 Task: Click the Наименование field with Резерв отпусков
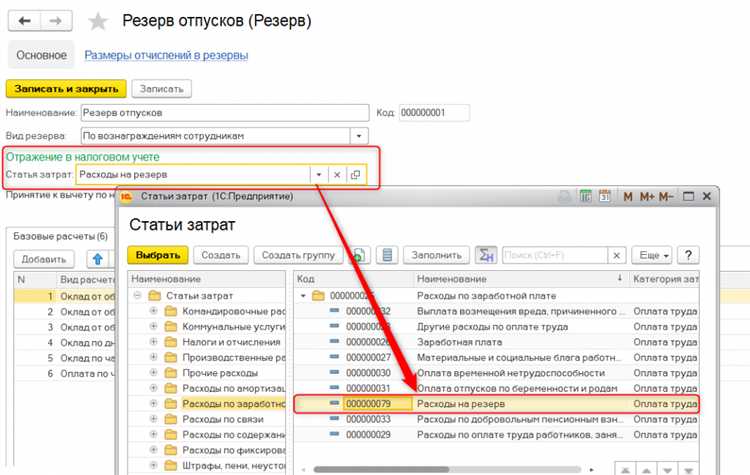click(225, 113)
